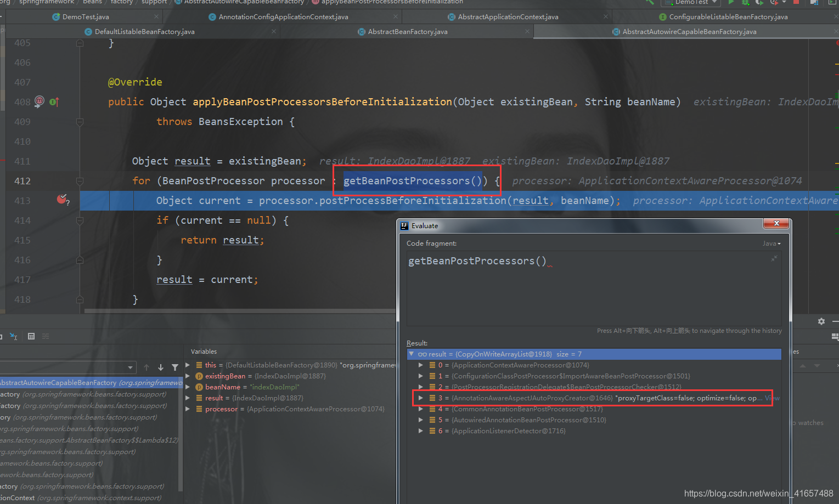The height and width of the screenshot is (504, 839).
Task: Fold the if block at line 414
Action: click(x=80, y=220)
